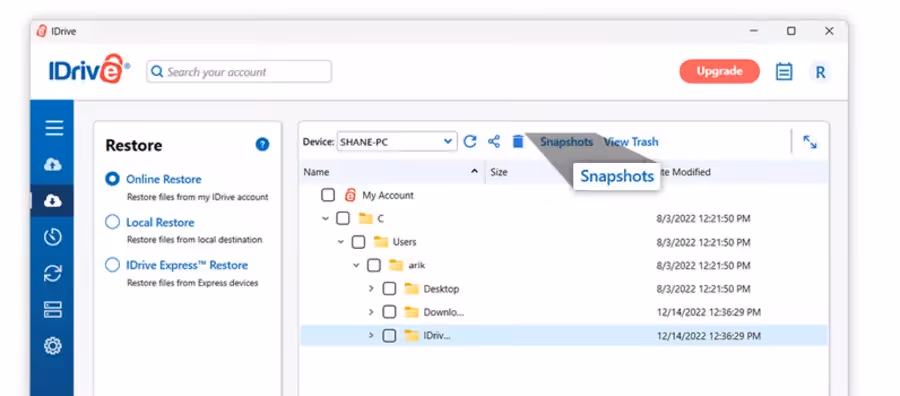Click the IDrive logo in header
900x396 pixels.
[89, 69]
